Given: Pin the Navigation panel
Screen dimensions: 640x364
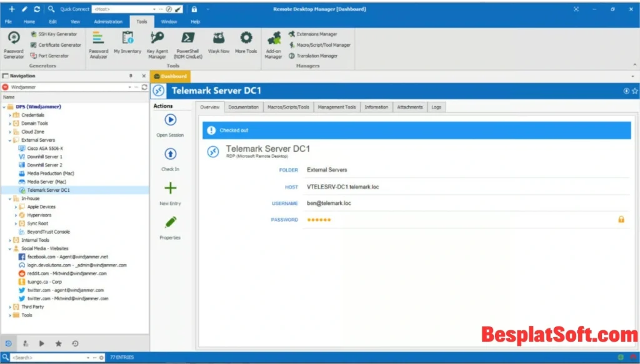Looking at the screenshot, I should [131, 75].
